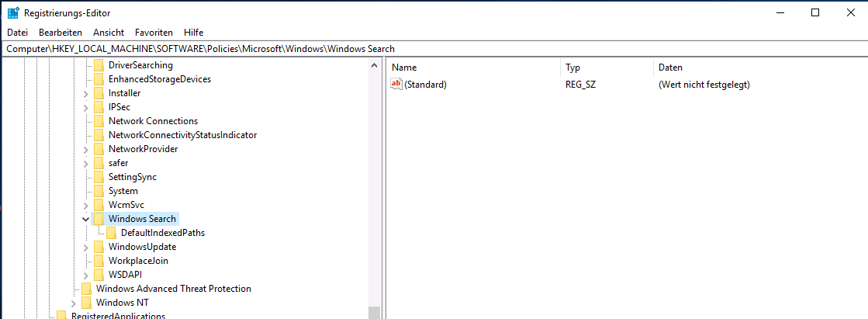Click the NetworkConnectivityStatusIndicator folder icon
Viewport: 868px width, 319px height.
point(99,135)
